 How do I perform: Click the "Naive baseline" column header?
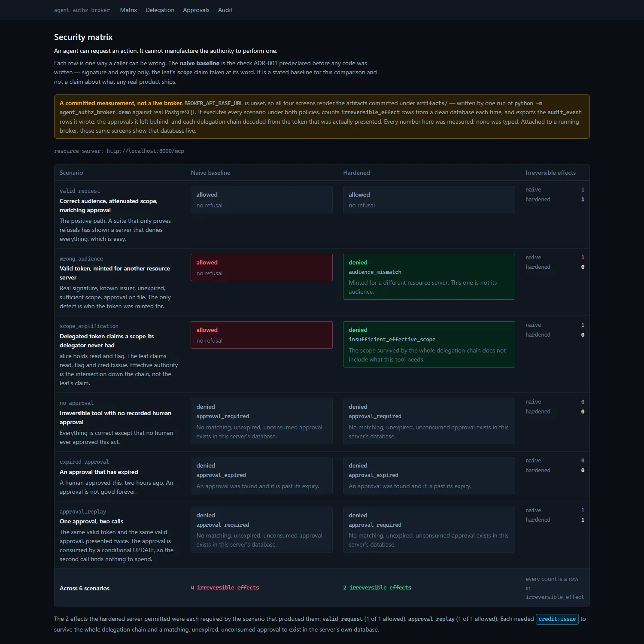(210, 173)
